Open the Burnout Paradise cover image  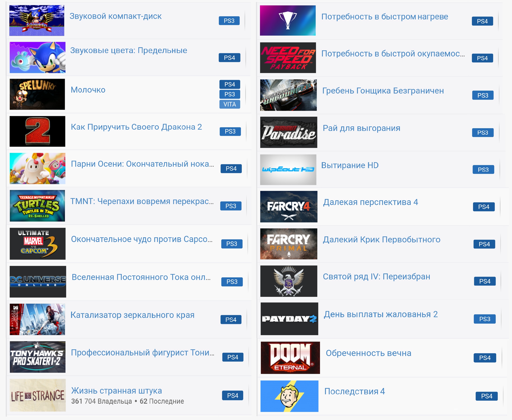(x=288, y=132)
